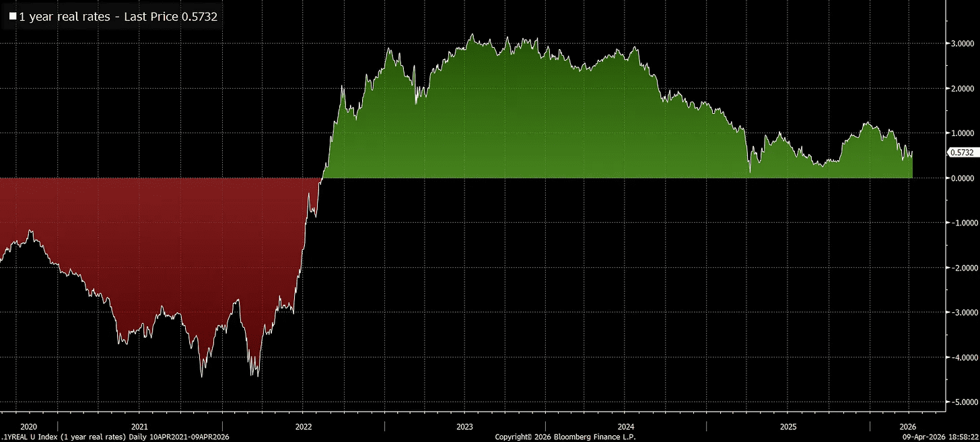Select the 2023 year marker on the x-axis

coord(464,427)
